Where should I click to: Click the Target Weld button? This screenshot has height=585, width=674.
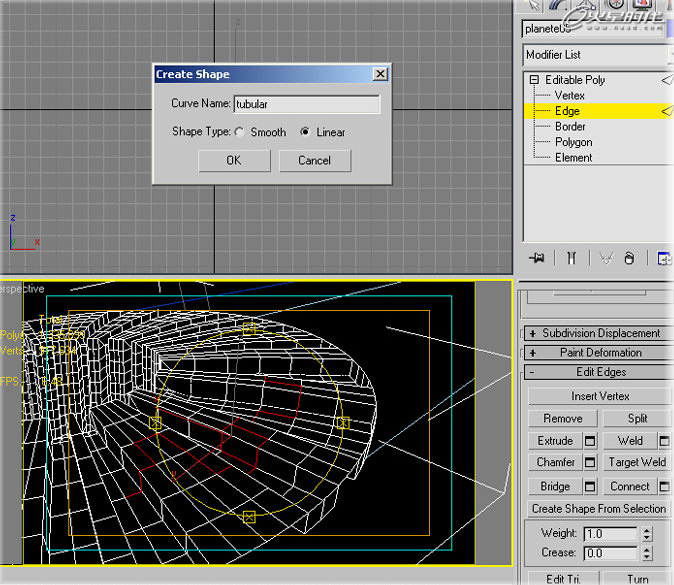point(637,462)
